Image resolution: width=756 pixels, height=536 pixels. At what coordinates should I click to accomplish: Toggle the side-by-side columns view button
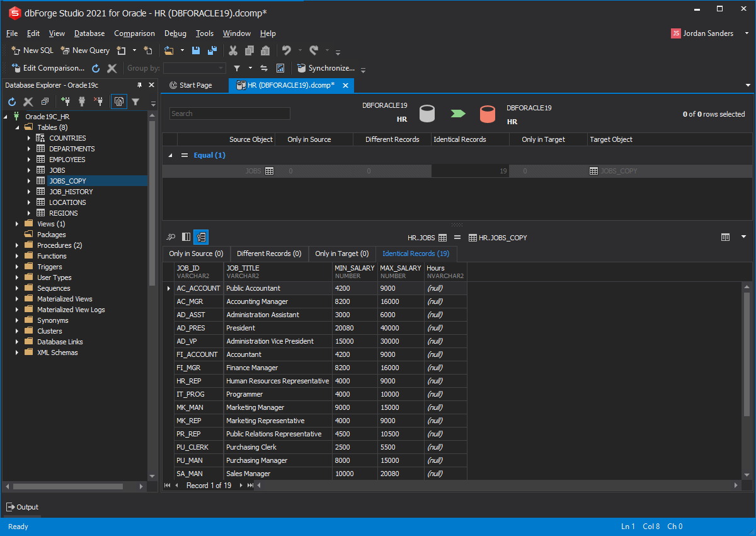coord(186,237)
